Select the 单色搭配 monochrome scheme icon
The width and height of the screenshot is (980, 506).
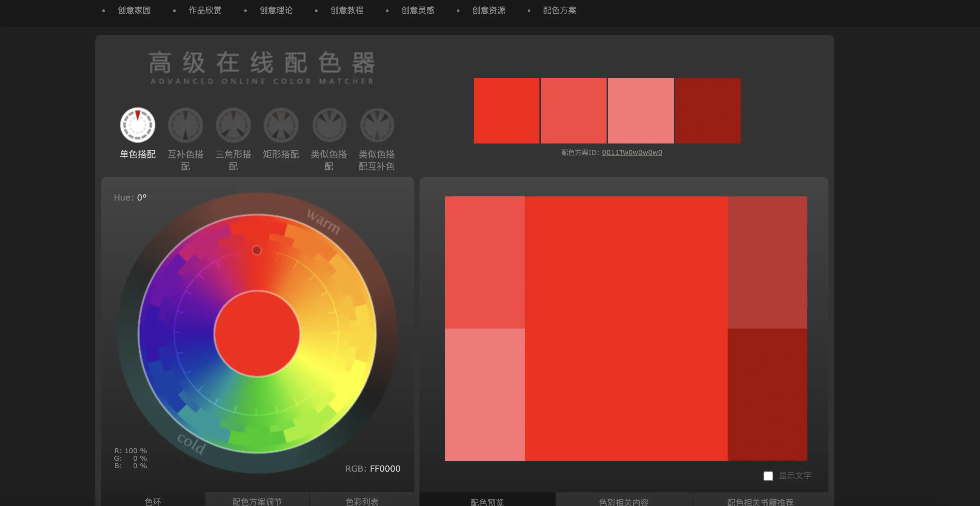pos(137,125)
